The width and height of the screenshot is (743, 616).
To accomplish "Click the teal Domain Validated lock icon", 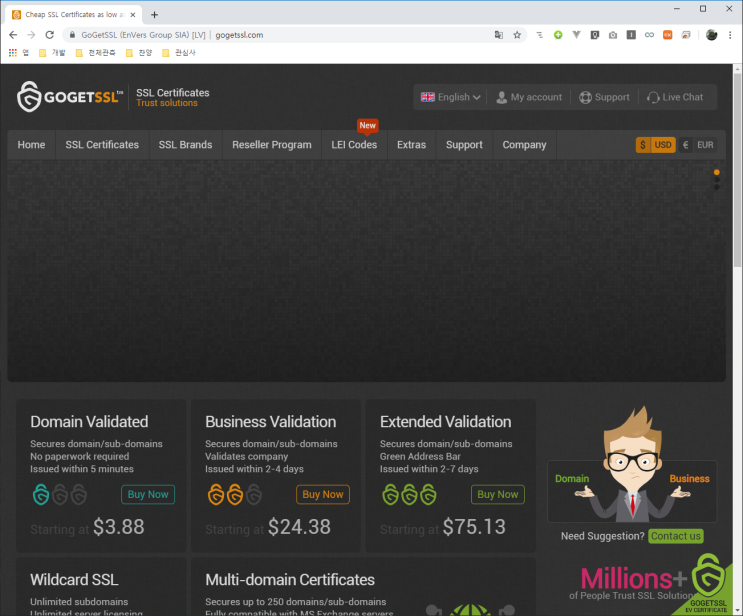I will (41, 494).
